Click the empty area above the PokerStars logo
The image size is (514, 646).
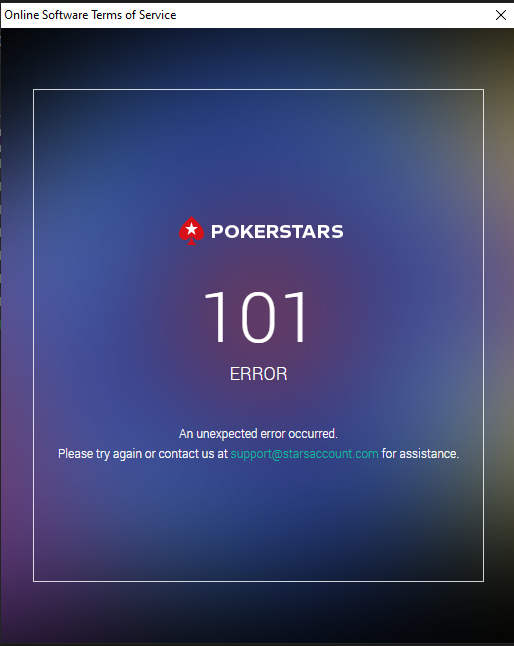coord(258,152)
